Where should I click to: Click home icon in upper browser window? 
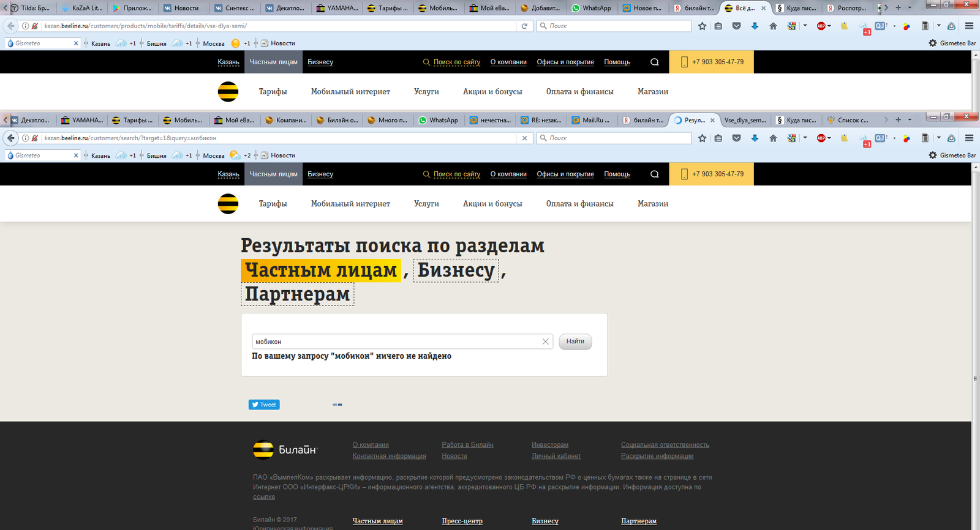pos(773,26)
